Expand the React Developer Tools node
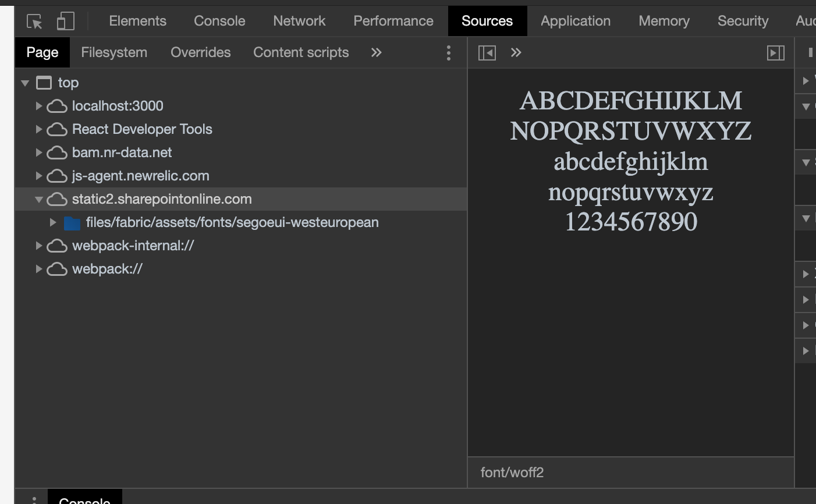This screenshot has height=504, width=816. (x=38, y=129)
